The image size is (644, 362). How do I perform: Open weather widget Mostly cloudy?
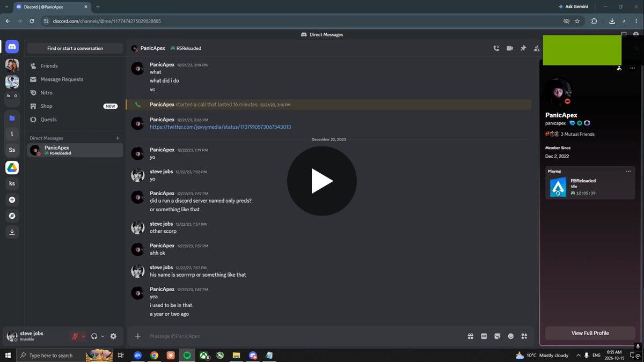coord(542,355)
